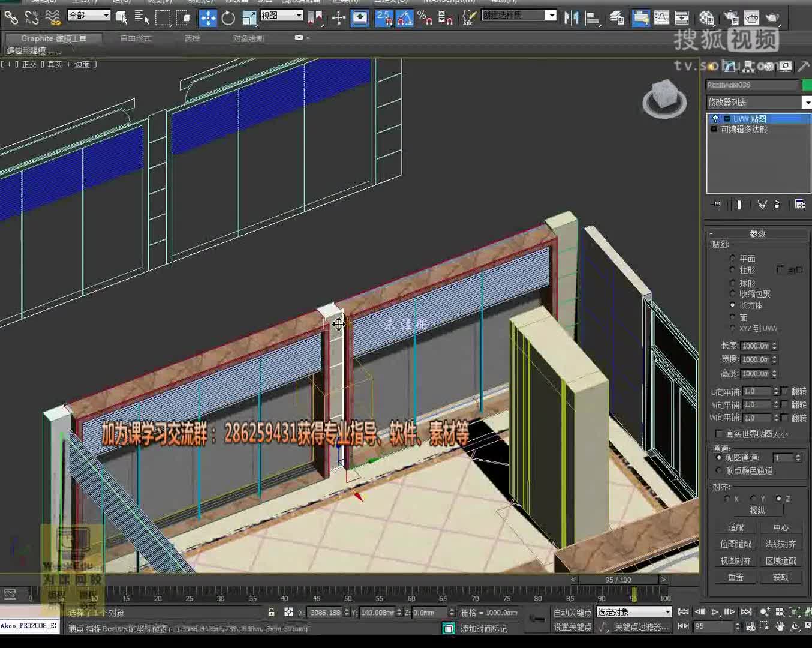
Task: Click the Mirror tool icon
Action: coord(572,17)
